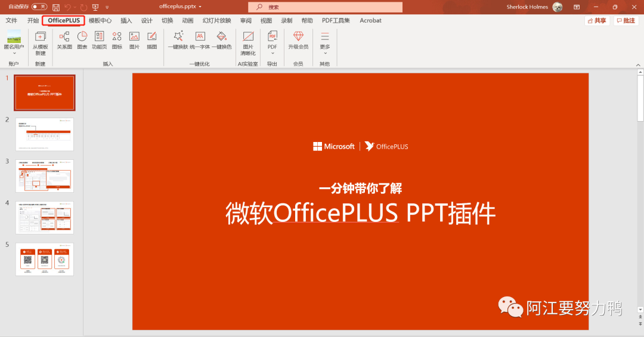Switch to the Acrobat tab
The image size is (644, 337).
(x=370, y=20)
